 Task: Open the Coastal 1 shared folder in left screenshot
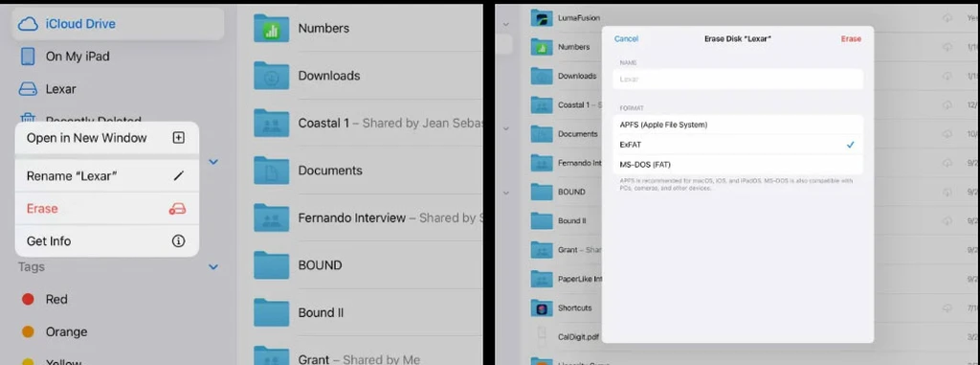(271, 123)
